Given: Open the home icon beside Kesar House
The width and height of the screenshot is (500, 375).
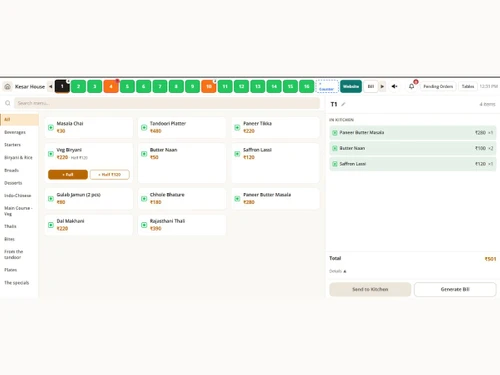Looking at the screenshot, I should (7, 87).
